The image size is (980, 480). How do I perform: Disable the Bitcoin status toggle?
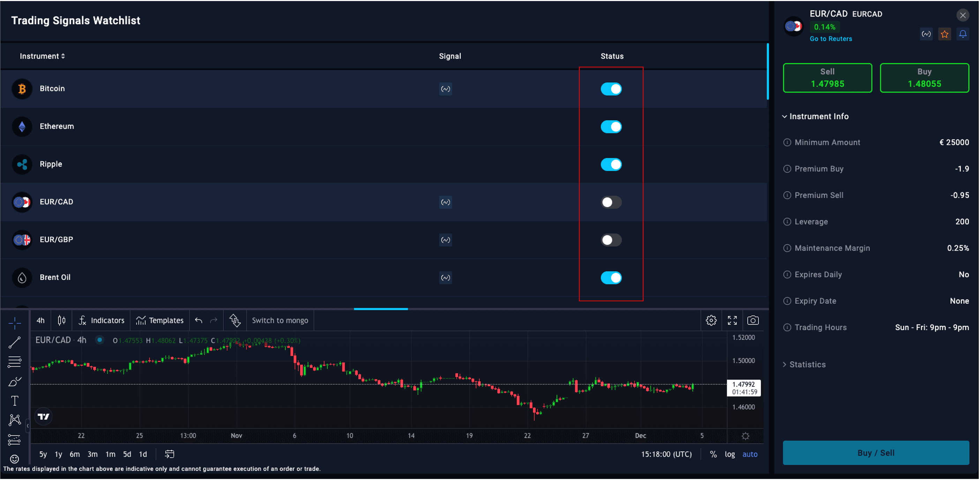(x=611, y=89)
